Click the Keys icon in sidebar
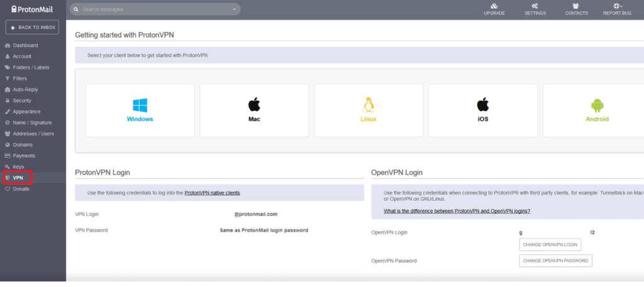The image size is (644, 287). [8, 167]
